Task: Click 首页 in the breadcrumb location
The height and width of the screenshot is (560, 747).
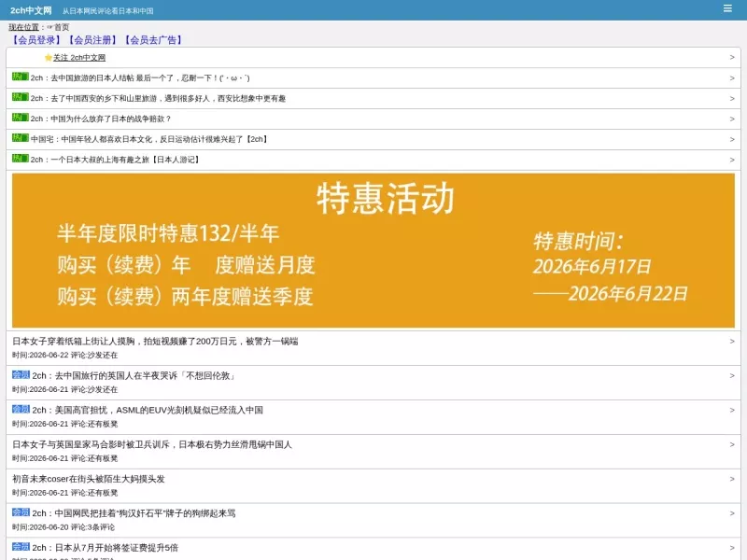Action: (62, 27)
